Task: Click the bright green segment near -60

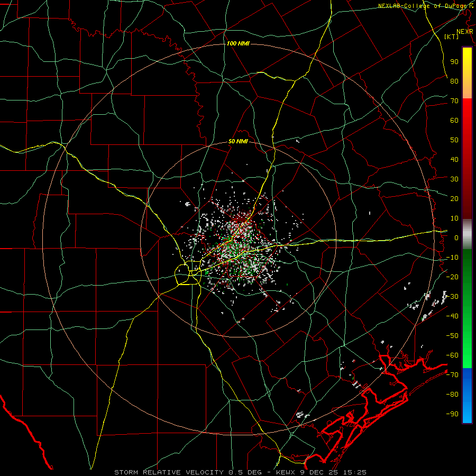Action: point(467,358)
